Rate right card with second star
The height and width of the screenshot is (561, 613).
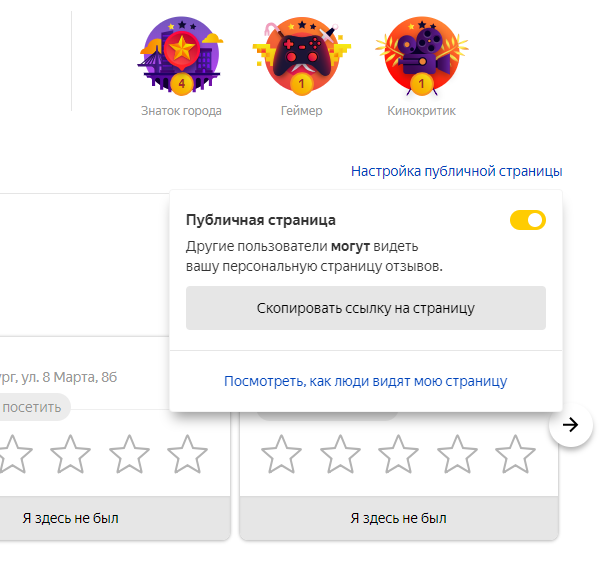[340, 454]
